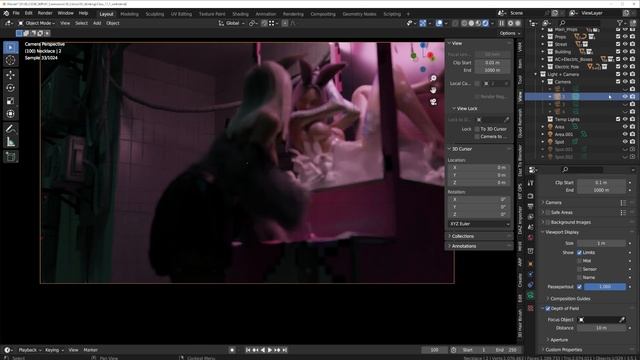Toggle camera view using the camera gizmo
Screen dimensions: 640x360
pyautogui.click(x=433, y=101)
